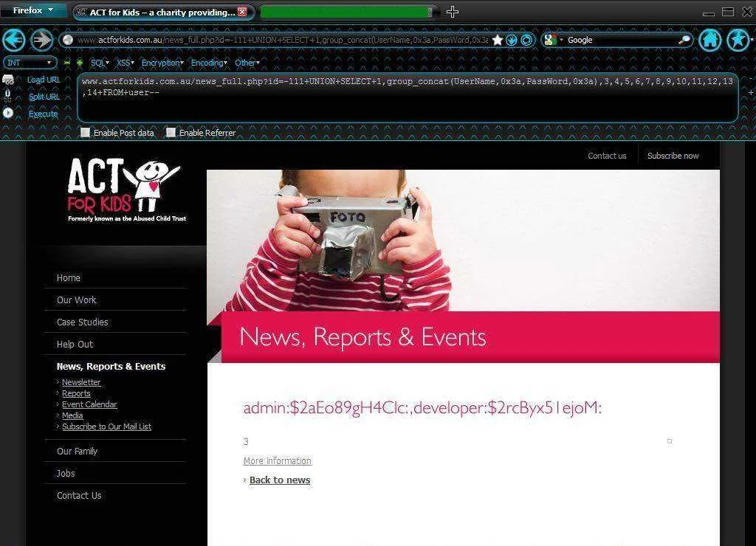Click the download arrow icon in address bar
The image size is (756, 546).
pos(512,40)
